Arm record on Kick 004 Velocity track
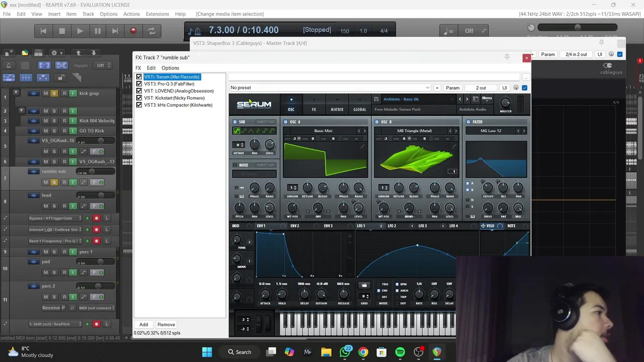Image resolution: width=644 pixels, height=362 pixels. click(x=64, y=121)
